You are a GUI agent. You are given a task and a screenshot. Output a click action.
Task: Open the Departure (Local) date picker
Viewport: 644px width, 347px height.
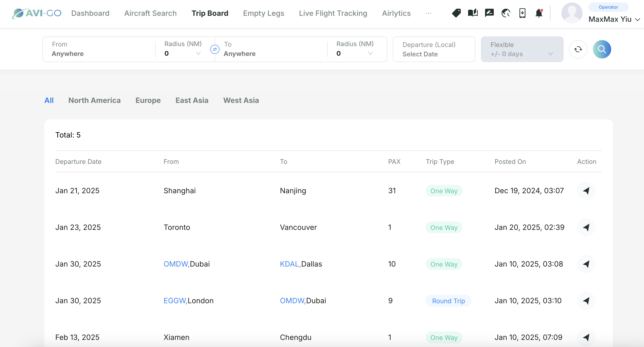pyautogui.click(x=434, y=49)
